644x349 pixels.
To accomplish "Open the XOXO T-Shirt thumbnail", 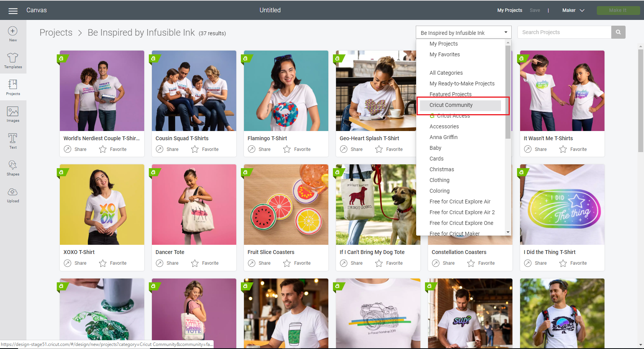I will [x=102, y=205].
